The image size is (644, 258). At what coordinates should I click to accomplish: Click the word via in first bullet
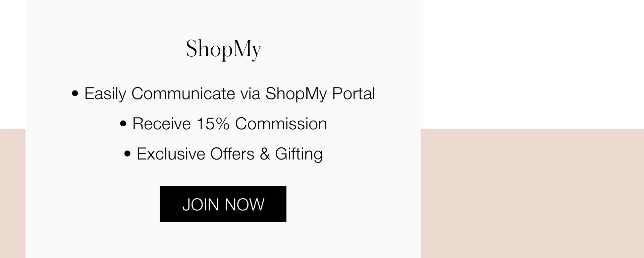click(x=250, y=93)
